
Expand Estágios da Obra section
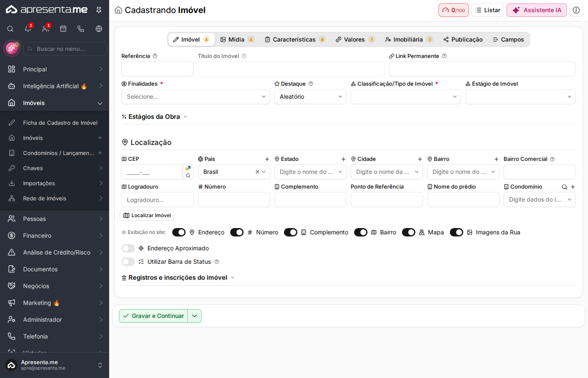pyautogui.click(x=155, y=117)
